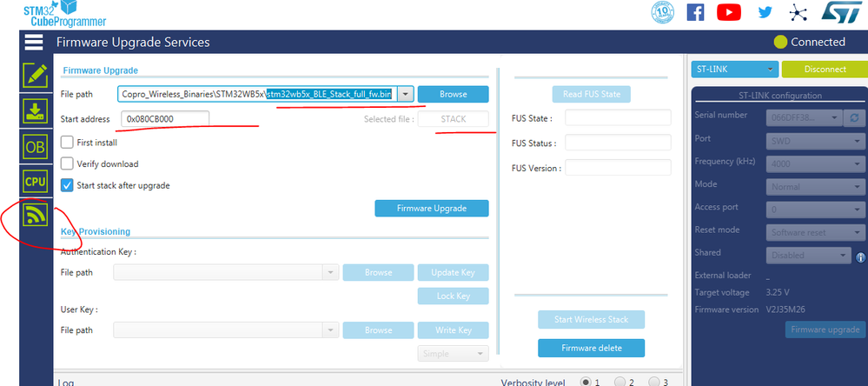Click the FUS State field
The width and height of the screenshot is (868, 386).
tap(618, 118)
